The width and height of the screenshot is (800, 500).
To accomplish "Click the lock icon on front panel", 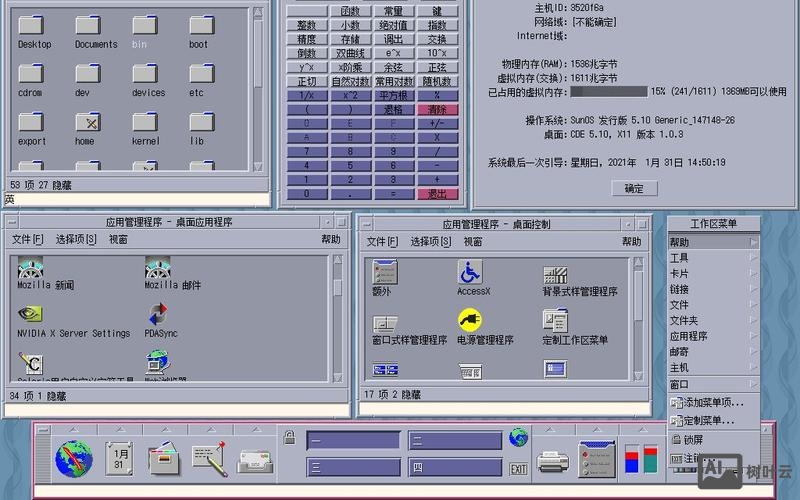I will coord(289,437).
